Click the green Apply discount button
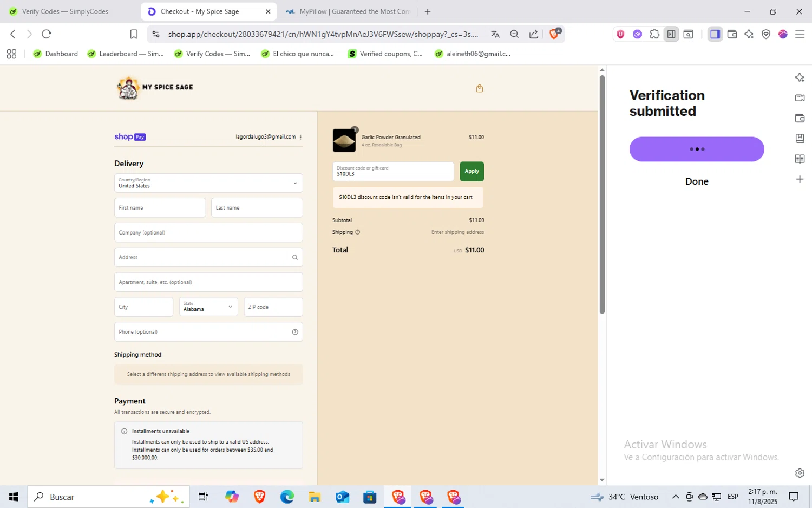Screen dimensions: 812x508 click(x=472, y=171)
